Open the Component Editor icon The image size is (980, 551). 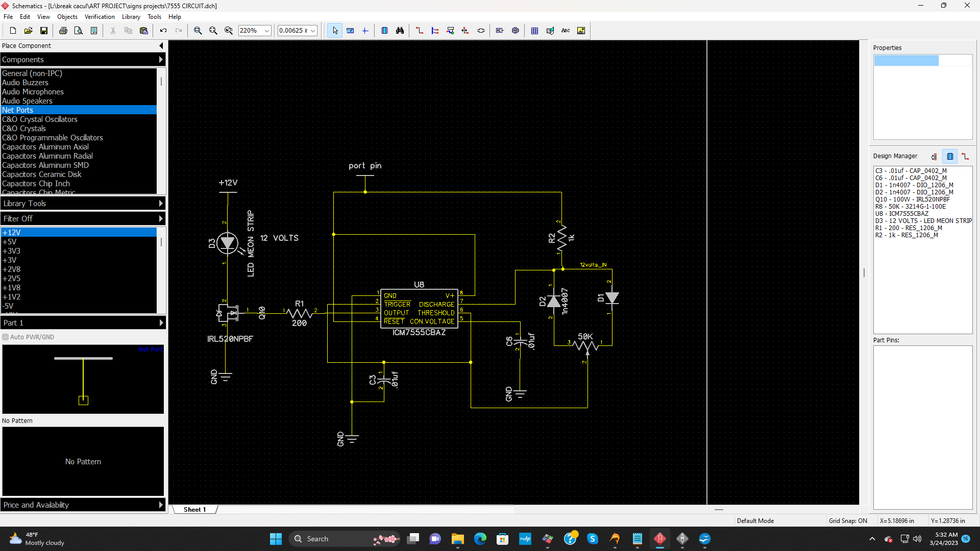coord(500,31)
